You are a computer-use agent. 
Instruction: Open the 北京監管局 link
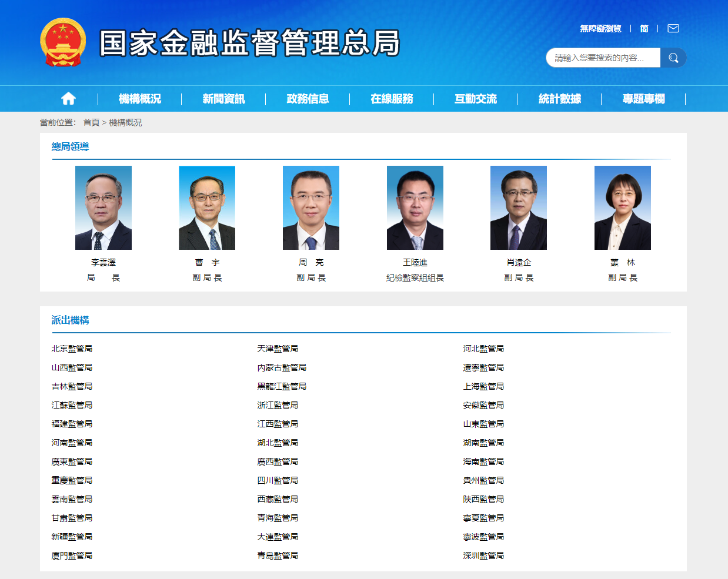[x=72, y=349]
